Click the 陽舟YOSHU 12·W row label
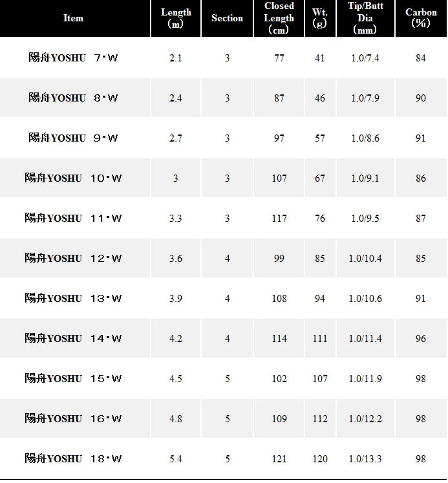This screenshot has width=448, height=483. (73, 258)
